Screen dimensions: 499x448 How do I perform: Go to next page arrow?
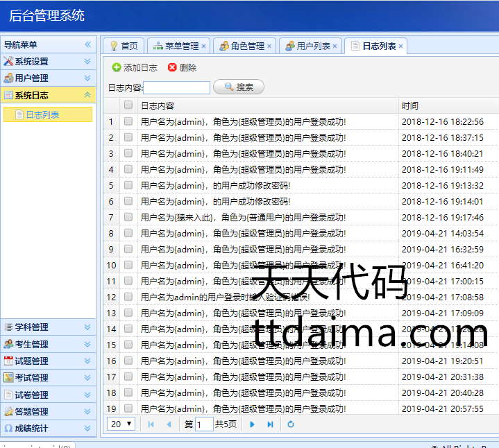pos(253,424)
